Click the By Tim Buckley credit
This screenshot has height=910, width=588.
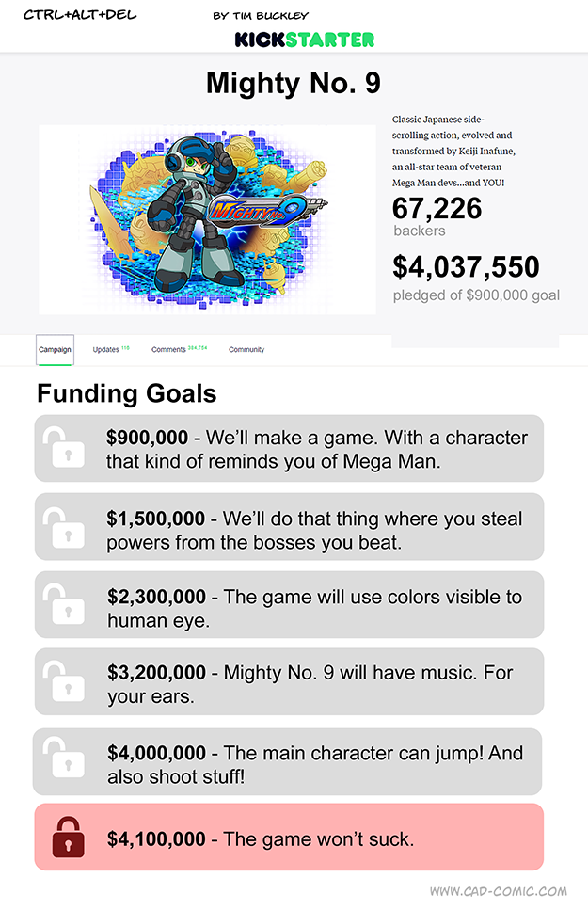[261, 16]
